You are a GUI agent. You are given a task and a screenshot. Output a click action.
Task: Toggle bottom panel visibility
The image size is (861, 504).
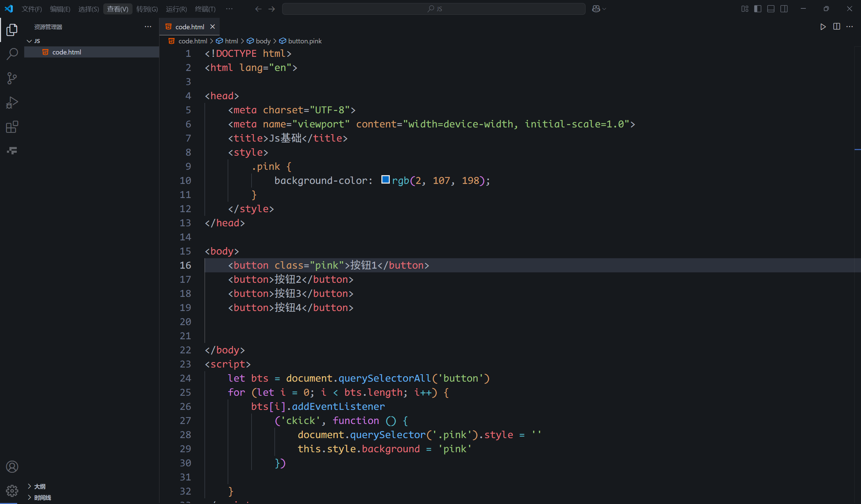tap(771, 9)
